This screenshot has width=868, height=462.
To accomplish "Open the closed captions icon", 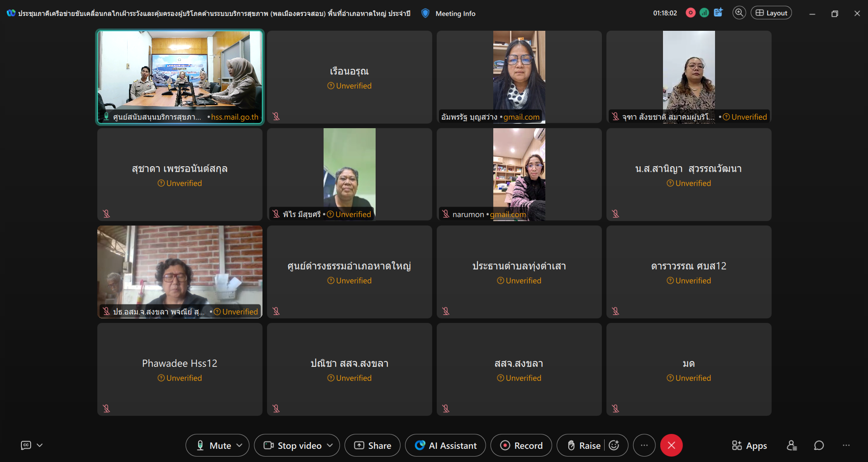I will (26, 446).
